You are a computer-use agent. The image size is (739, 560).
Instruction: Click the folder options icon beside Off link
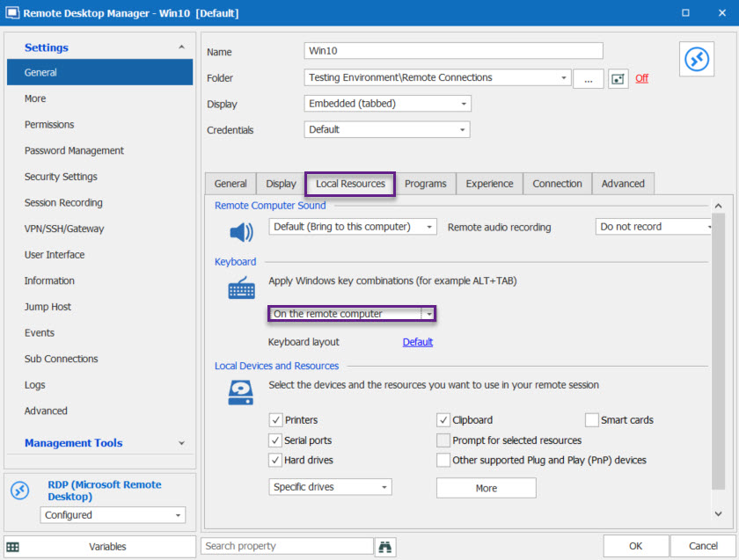618,78
